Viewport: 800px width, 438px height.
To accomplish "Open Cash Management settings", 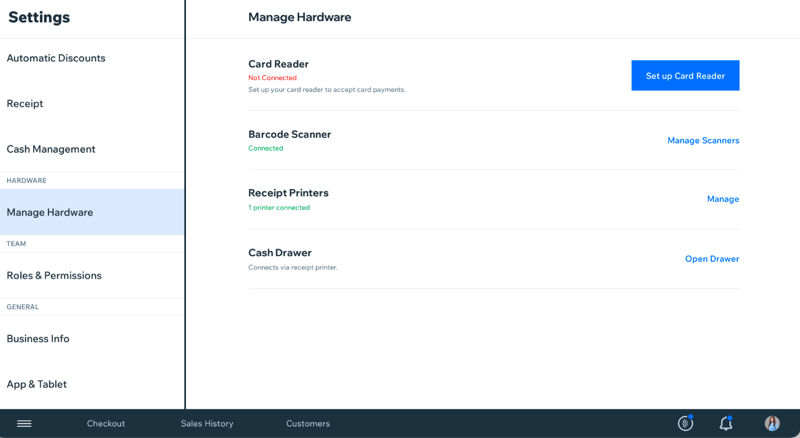I will 92,149.
